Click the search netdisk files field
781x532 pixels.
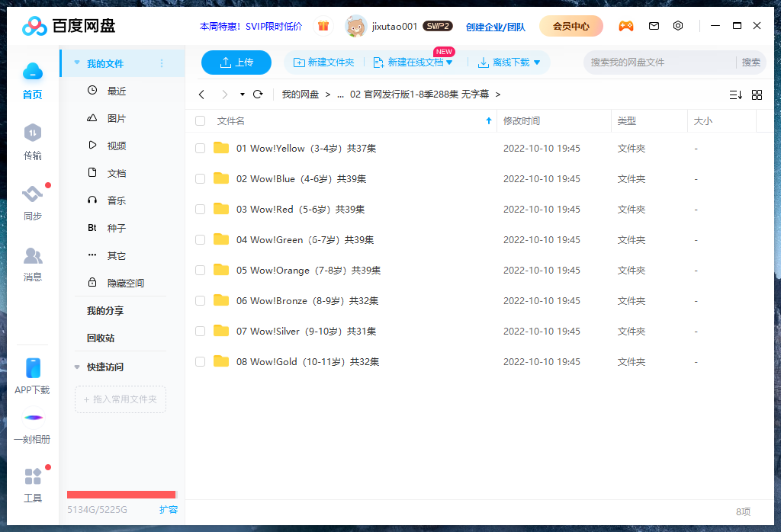click(x=660, y=62)
